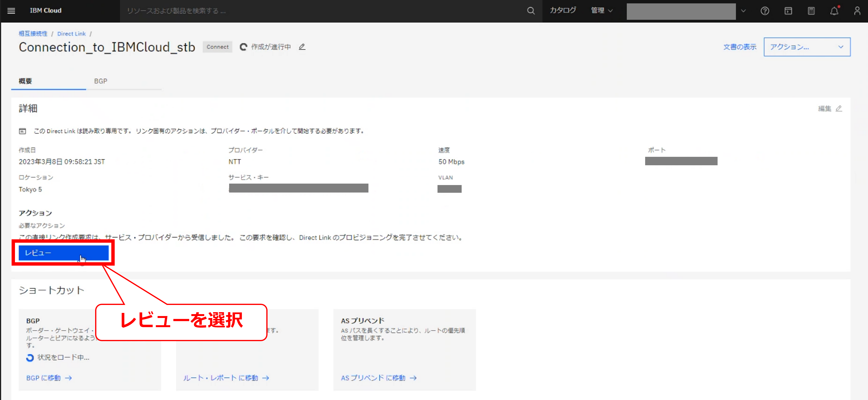The height and width of the screenshot is (400, 868).
Task: Click the search magnifier icon
Action: coord(531,11)
